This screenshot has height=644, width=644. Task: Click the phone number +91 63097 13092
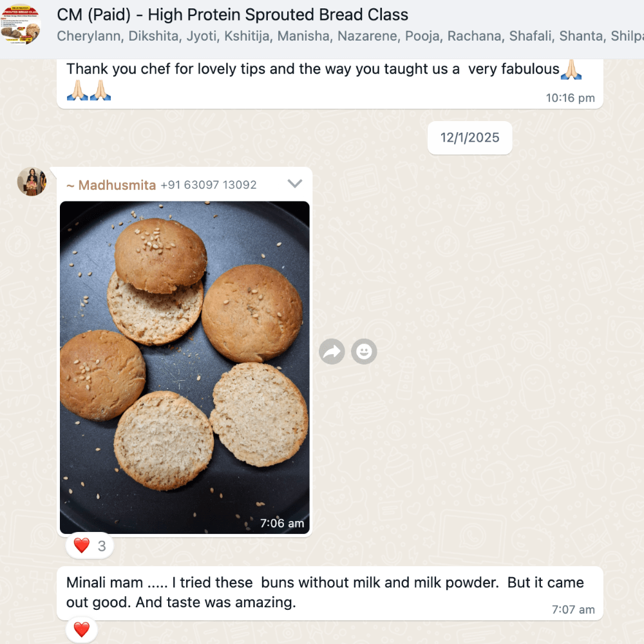(208, 185)
